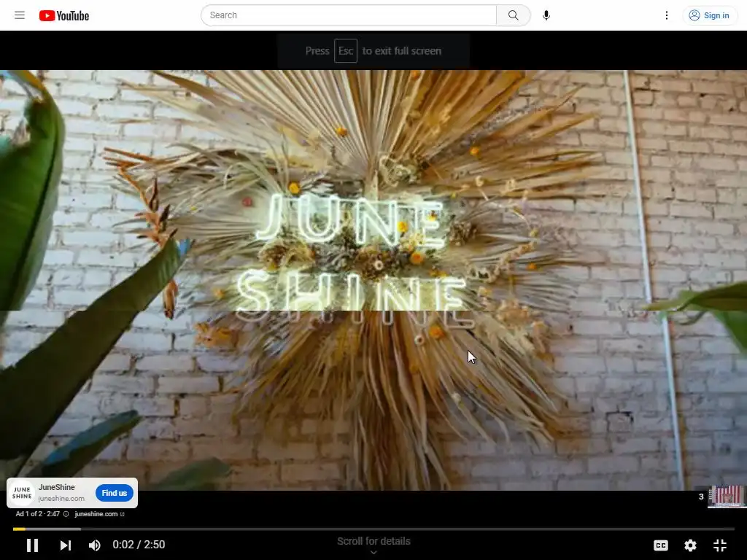
Task: Start voice search with microphone
Action: pyautogui.click(x=546, y=15)
